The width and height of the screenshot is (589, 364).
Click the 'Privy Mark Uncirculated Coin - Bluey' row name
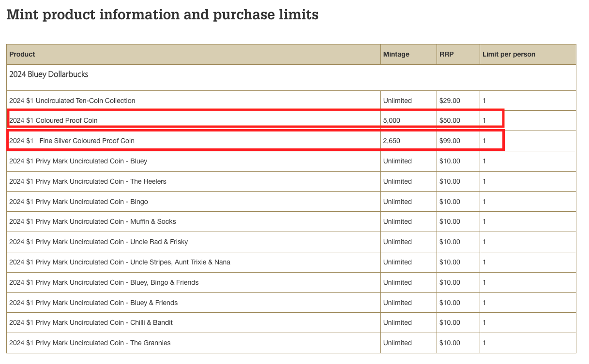tap(78, 161)
